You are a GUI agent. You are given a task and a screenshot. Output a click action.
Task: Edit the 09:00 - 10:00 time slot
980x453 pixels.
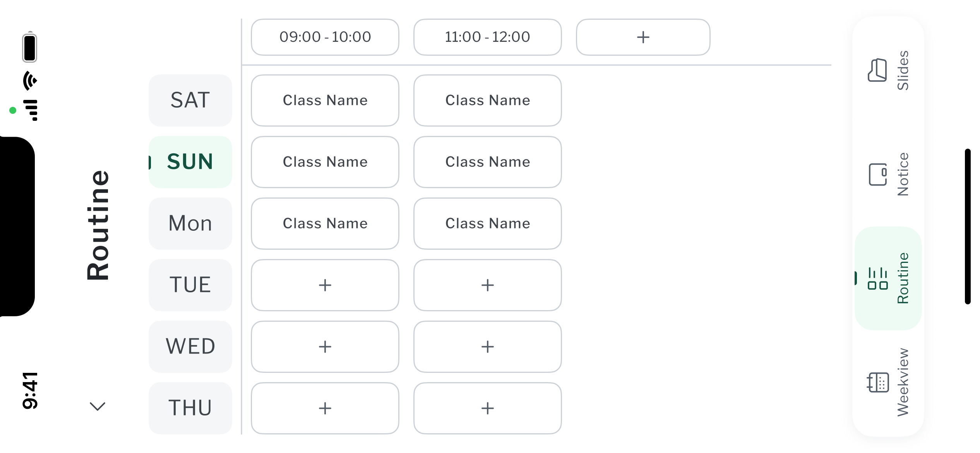coord(325,37)
